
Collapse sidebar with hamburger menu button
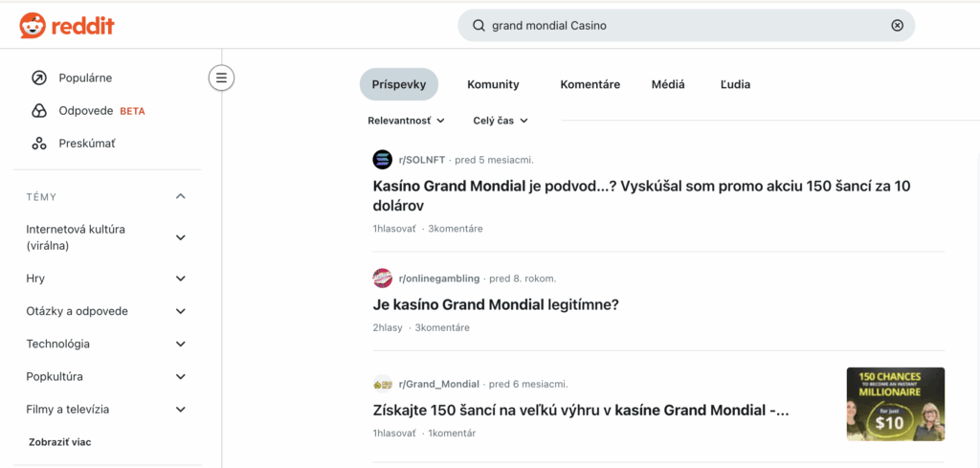pos(221,78)
